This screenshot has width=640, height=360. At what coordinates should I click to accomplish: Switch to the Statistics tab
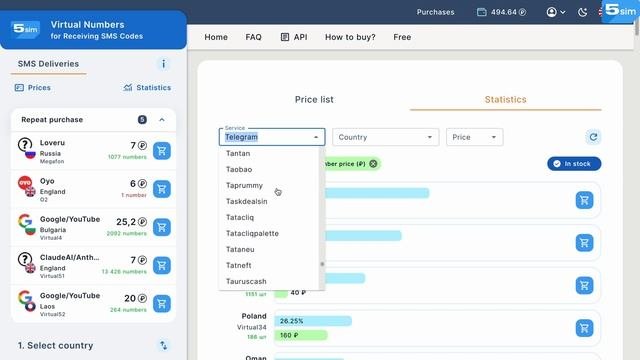(505, 100)
